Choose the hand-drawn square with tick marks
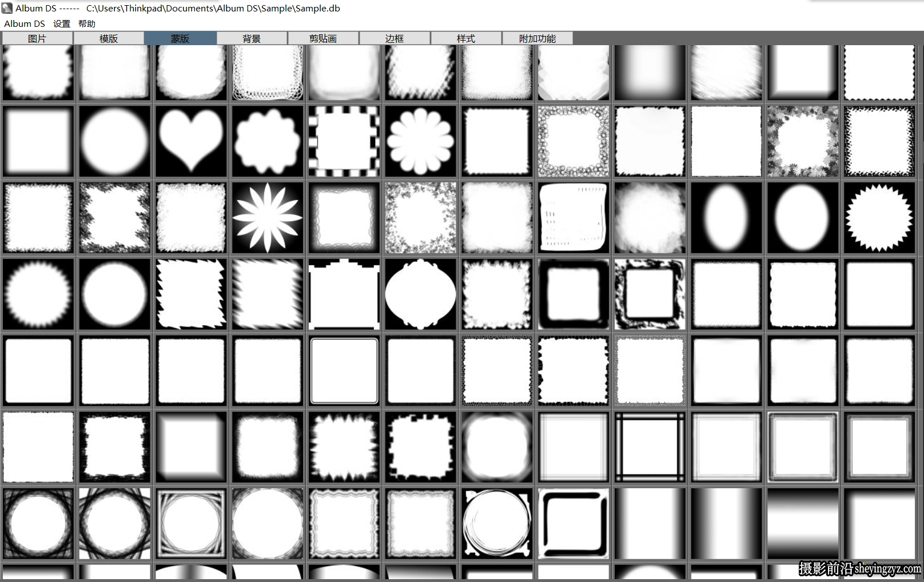 pyautogui.click(x=573, y=218)
